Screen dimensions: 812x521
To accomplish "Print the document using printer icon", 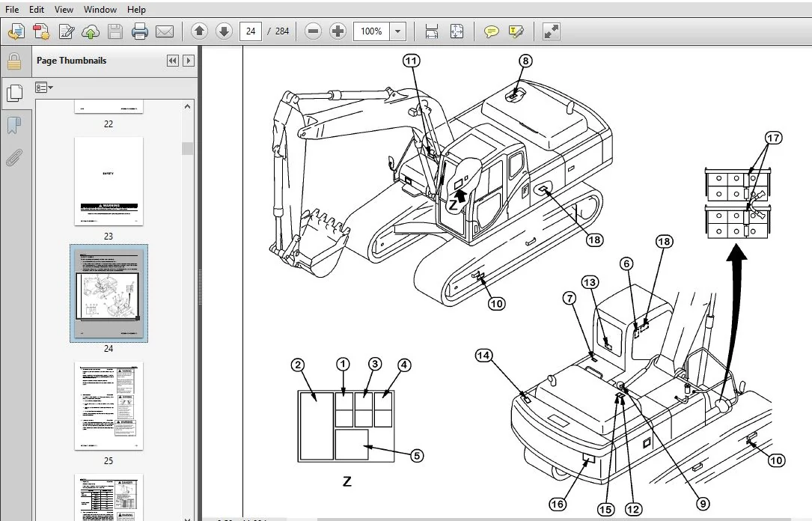I will point(140,31).
